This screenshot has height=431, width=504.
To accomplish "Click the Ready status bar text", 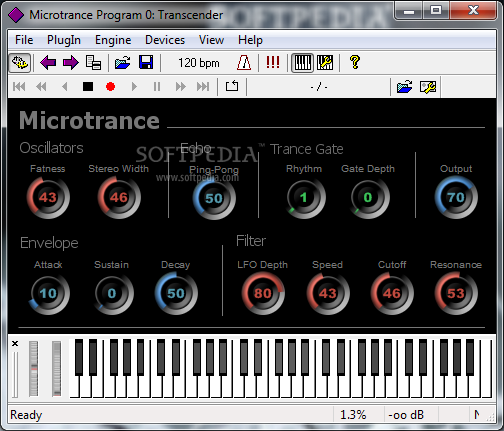I will pos(26,415).
